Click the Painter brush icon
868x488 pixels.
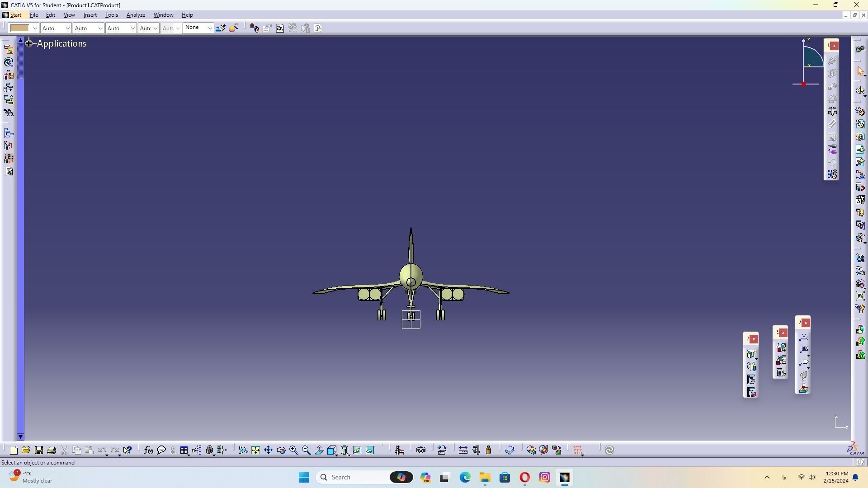point(221,28)
